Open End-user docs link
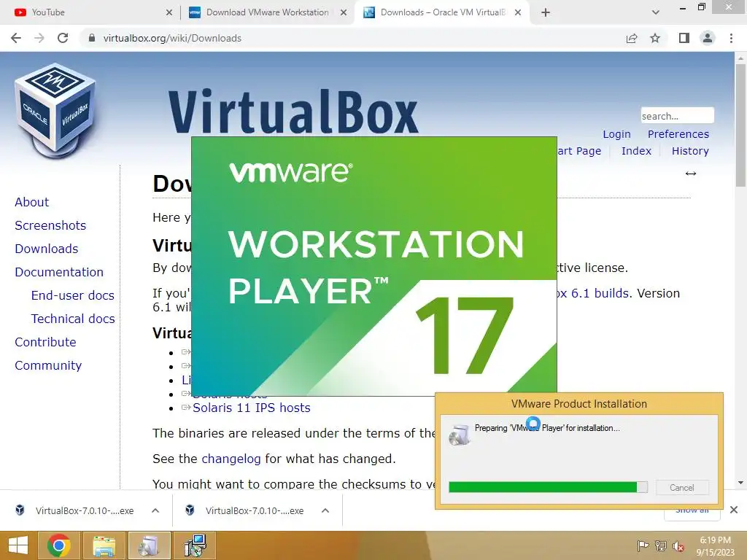 click(x=72, y=295)
